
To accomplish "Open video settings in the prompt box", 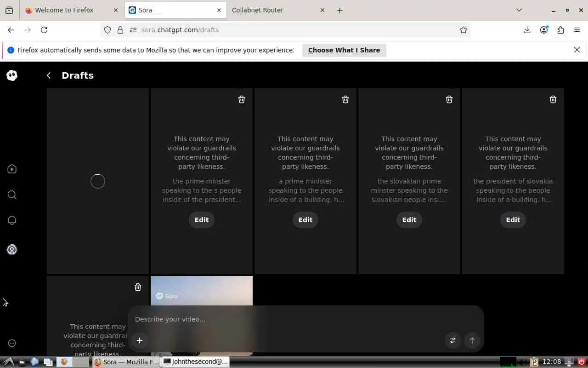I will click(x=453, y=340).
